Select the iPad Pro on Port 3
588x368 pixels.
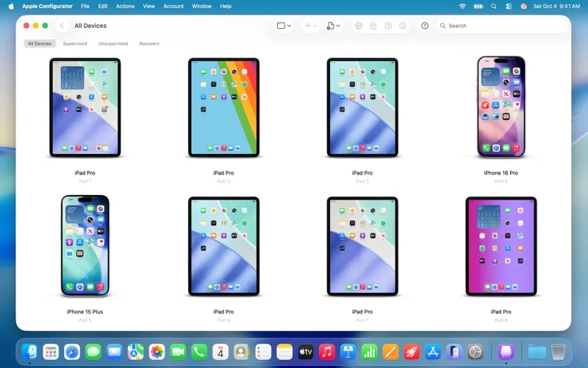tap(362, 107)
